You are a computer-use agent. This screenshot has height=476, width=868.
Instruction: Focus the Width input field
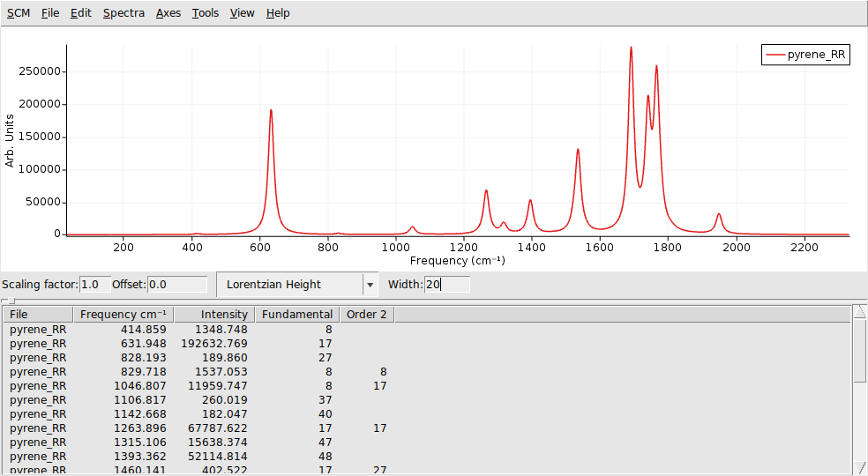point(446,285)
